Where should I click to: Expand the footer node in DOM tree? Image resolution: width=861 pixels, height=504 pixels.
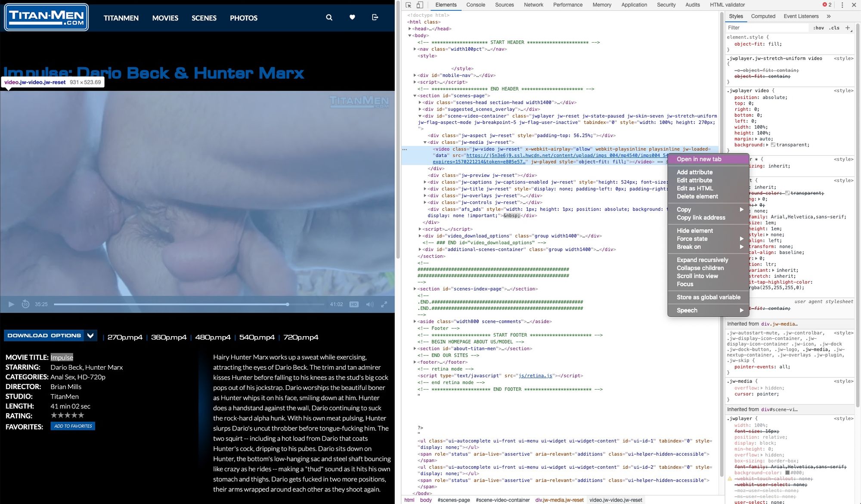click(x=415, y=362)
